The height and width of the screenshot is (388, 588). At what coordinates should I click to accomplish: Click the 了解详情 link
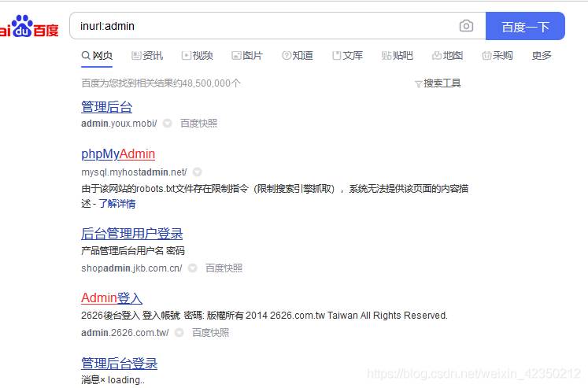tap(117, 204)
